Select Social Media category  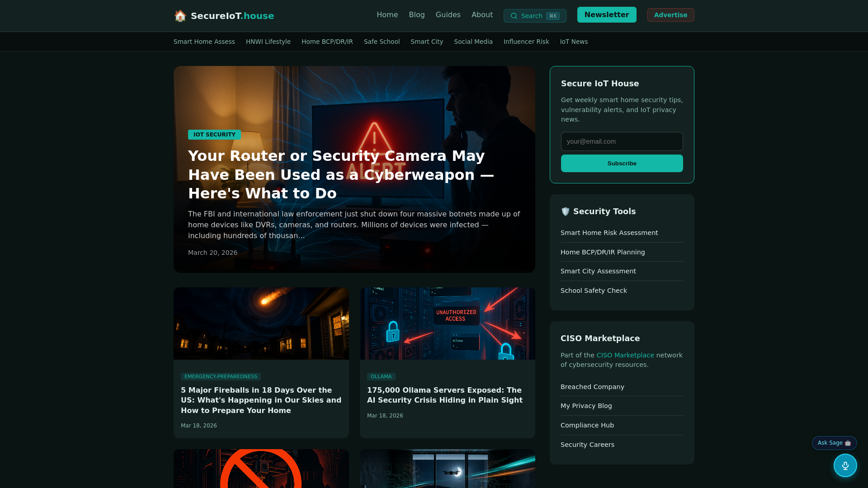click(473, 42)
